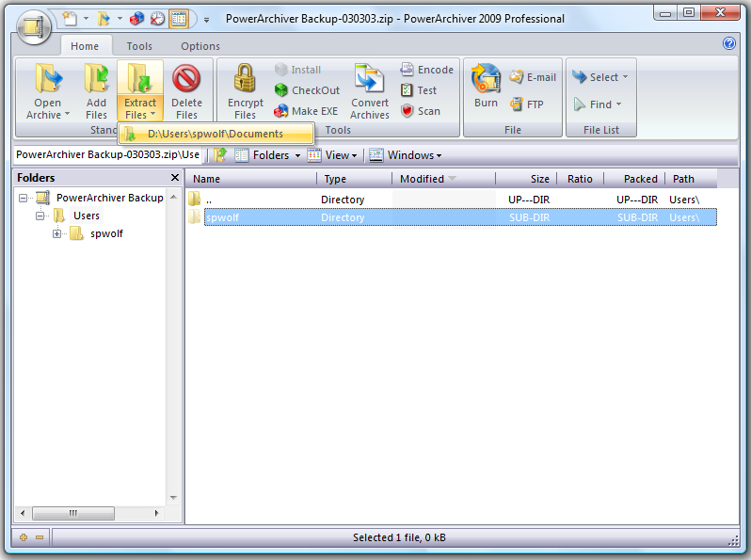Sort by the Ratio column header

click(x=581, y=179)
